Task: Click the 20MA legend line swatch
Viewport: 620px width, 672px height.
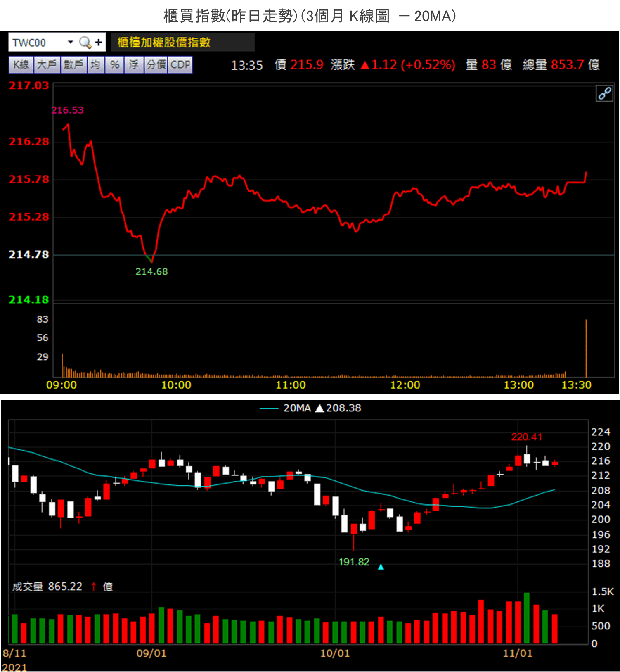Action: (x=268, y=408)
